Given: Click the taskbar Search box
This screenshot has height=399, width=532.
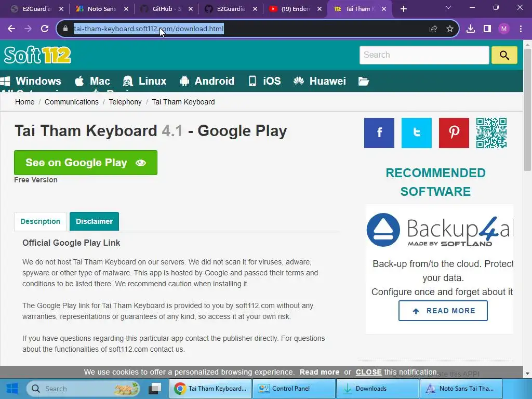Looking at the screenshot, I should 84,389.
